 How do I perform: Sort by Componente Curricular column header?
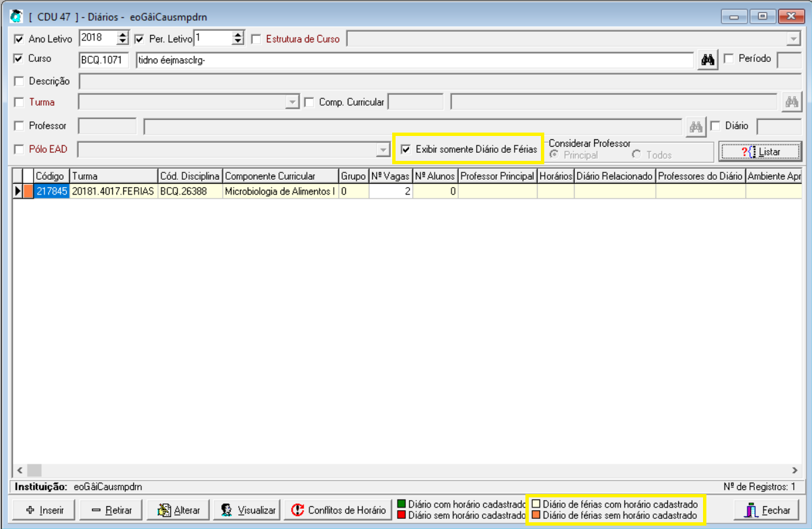click(280, 176)
